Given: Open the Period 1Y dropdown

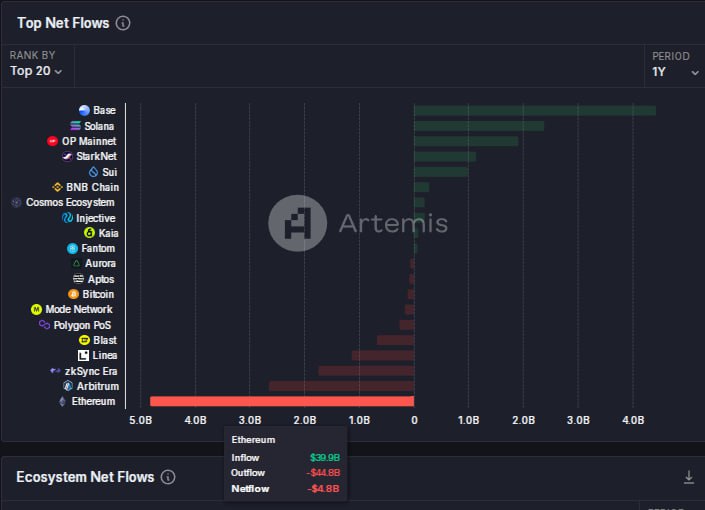Looking at the screenshot, I should pos(675,72).
